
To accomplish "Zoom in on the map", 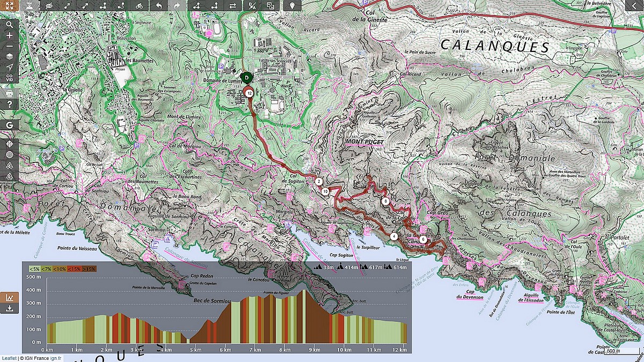I will (x=9, y=35).
